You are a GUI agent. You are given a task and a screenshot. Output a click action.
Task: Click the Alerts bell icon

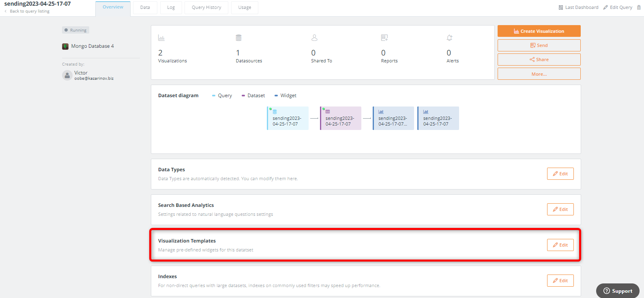(449, 38)
